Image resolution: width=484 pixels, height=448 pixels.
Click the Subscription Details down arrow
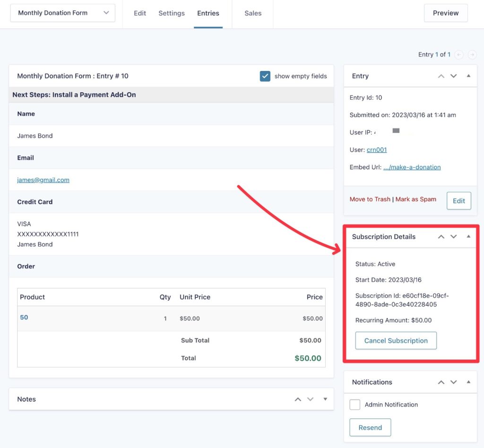coord(454,236)
